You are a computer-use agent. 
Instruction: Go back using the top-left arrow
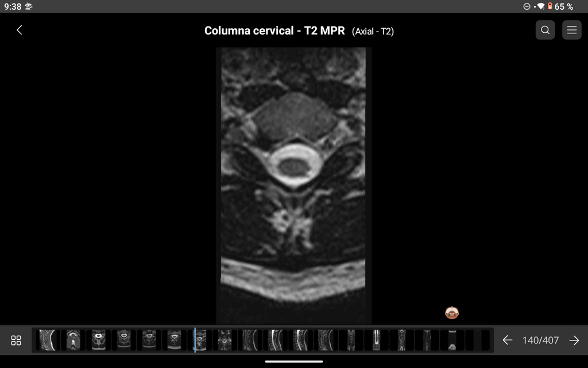coord(20,30)
